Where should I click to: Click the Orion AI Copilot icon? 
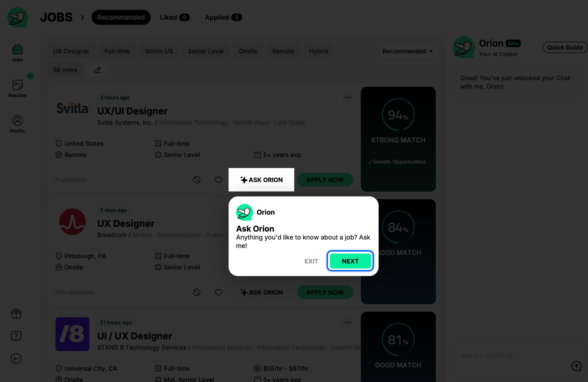(x=464, y=47)
